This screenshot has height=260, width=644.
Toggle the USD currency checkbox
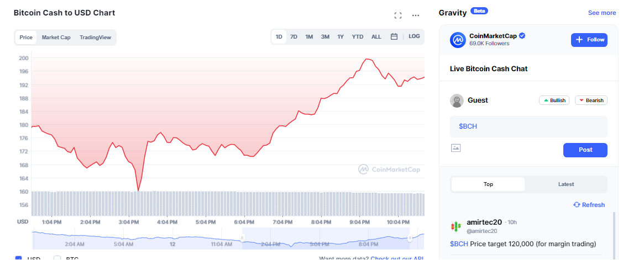tap(18, 258)
